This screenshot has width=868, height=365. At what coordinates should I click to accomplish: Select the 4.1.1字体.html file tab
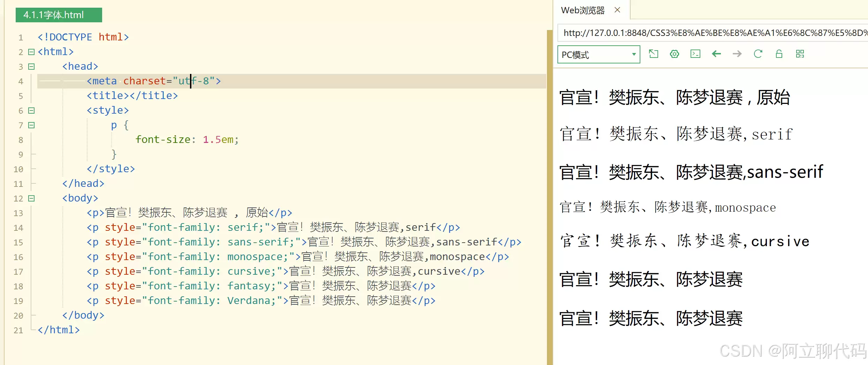pyautogui.click(x=58, y=15)
